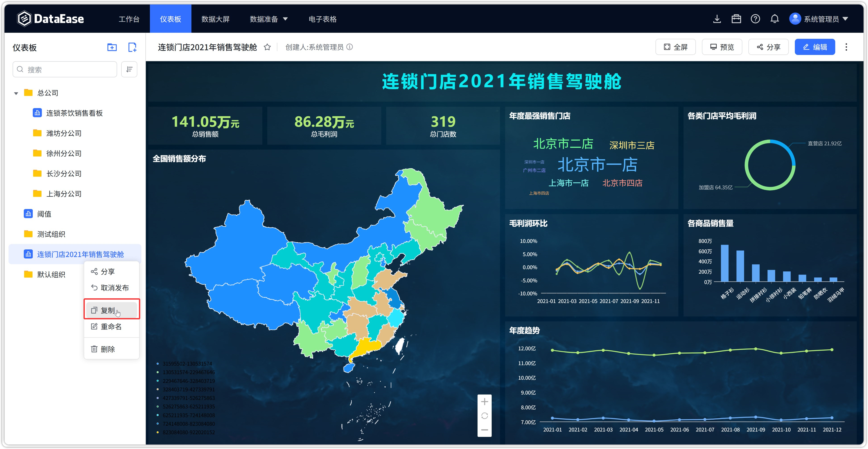Image resolution: width=868 pixels, height=449 pixels.
Task: Switch to the 仪表板 tab
Action: (x=171, y=19)
